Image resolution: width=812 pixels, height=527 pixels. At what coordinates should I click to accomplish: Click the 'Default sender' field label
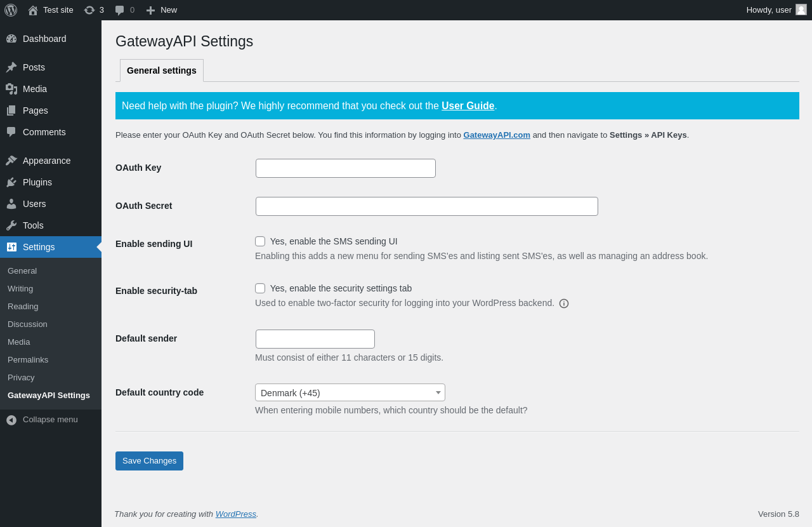tap(146, 338)
